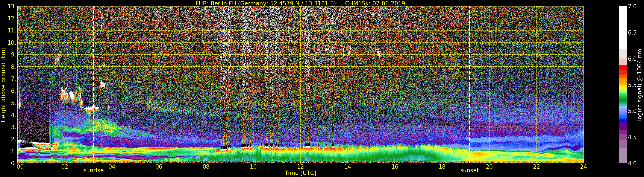Click the time axis tick label "12"

pyautogui.click(x=300, y=167)
